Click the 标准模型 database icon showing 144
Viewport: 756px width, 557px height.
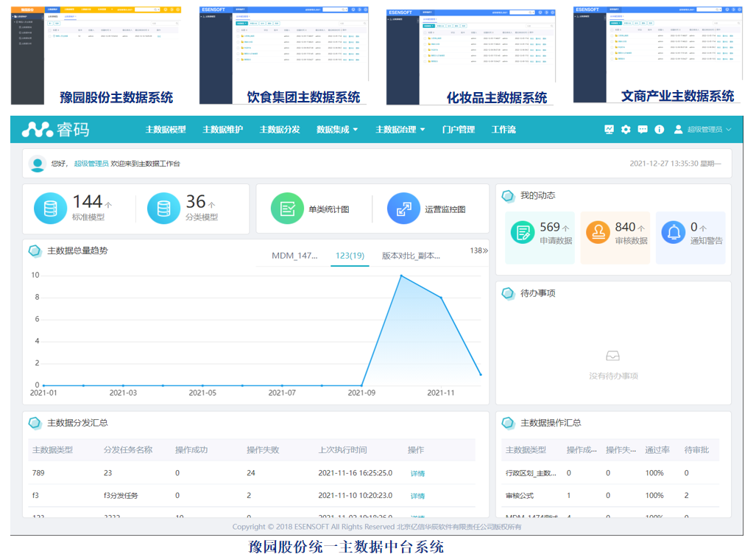(50, 209)
